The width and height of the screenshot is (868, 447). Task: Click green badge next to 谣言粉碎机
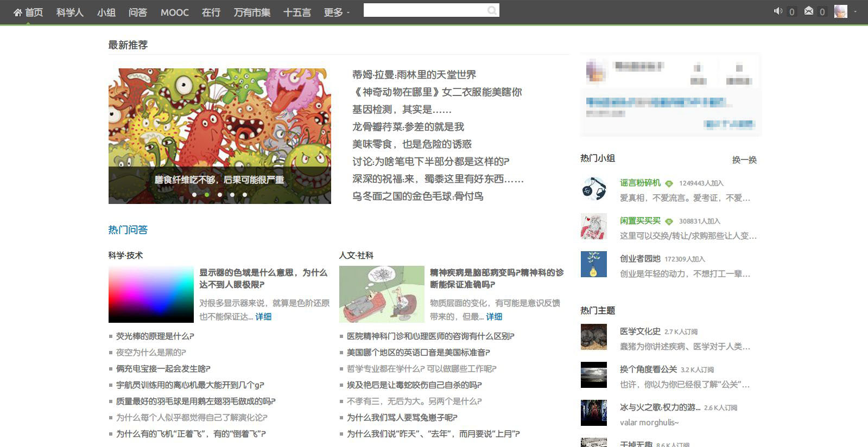(669, 184)
